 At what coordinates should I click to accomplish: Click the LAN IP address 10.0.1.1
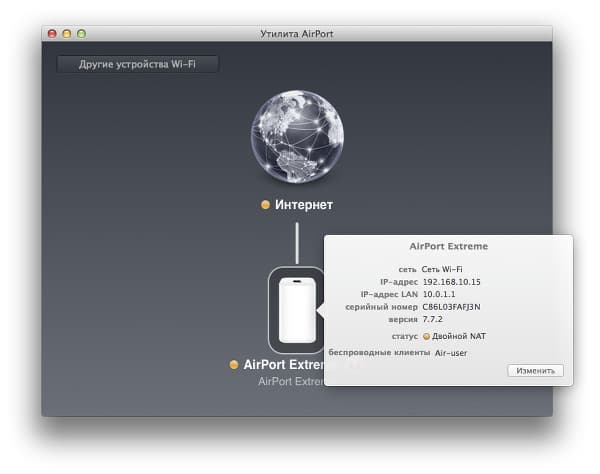click(439, 294)
